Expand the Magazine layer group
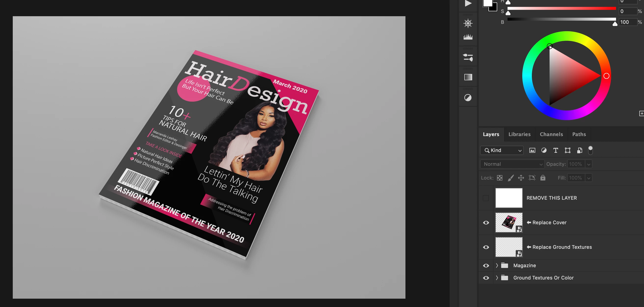 pyautogui.click(x=497, y=266)
